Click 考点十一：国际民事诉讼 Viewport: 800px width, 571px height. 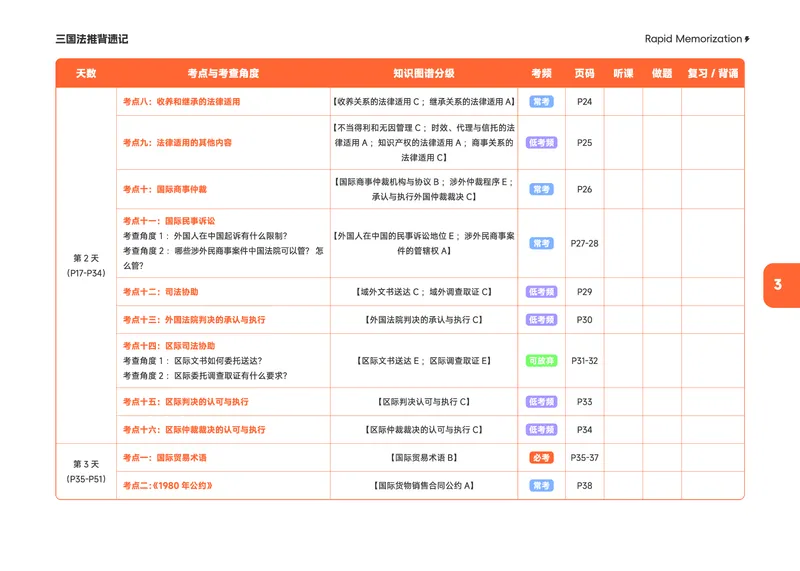(x=169, y=221)
